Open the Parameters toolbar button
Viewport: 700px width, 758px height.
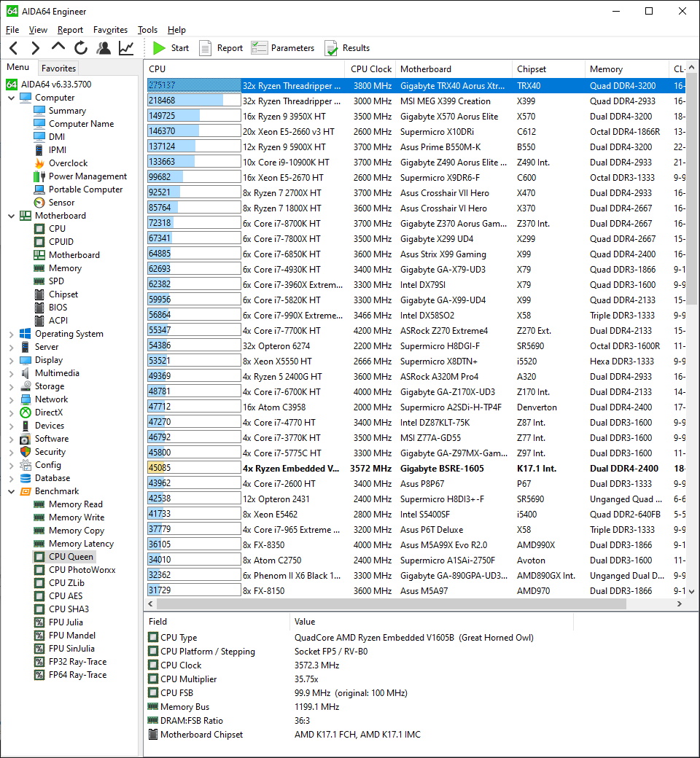click(x=283, y=48)
